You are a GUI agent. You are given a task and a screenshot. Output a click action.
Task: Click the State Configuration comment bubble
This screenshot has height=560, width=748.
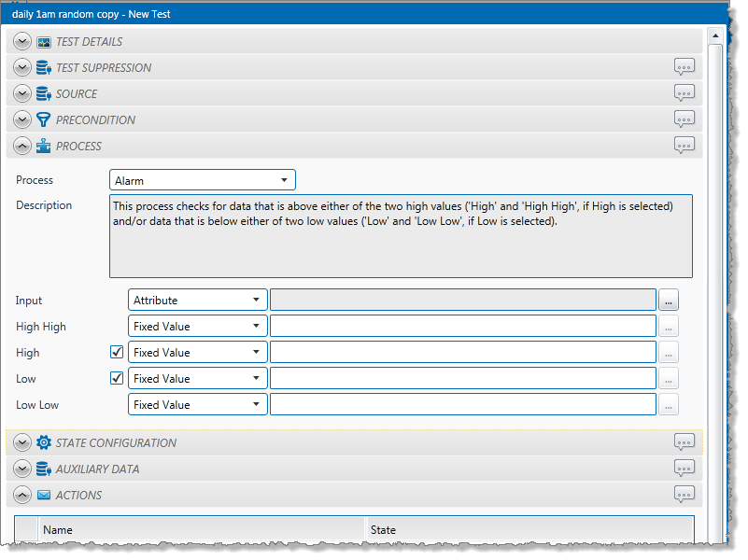(684, 442)
